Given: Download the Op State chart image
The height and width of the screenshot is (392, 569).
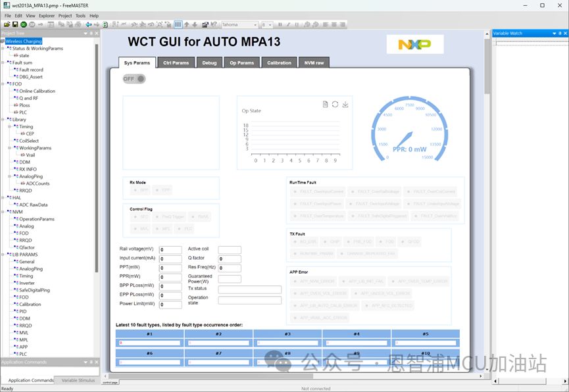Looking at the screenshot, I should click(345, 105).
